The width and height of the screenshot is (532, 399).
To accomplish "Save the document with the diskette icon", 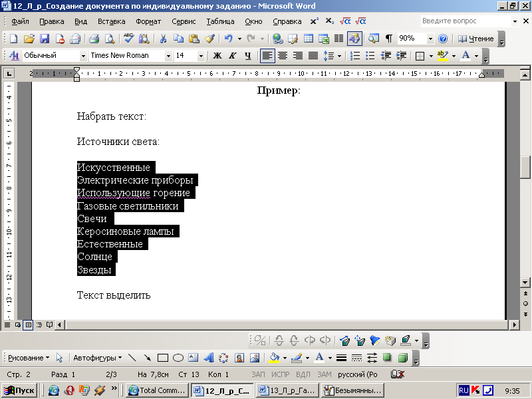I will [x=45, y=39].
